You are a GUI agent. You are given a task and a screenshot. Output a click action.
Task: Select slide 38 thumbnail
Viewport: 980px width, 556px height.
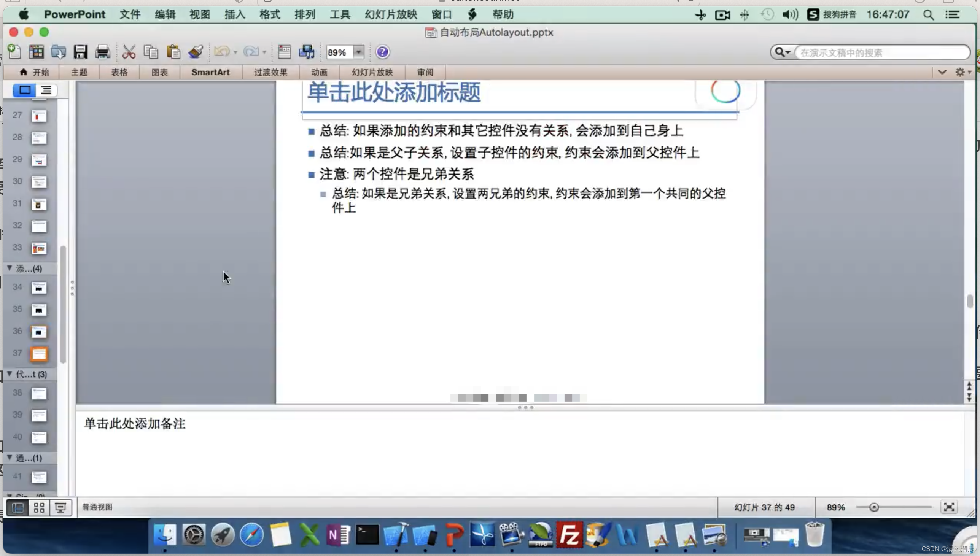click(38, 394)
